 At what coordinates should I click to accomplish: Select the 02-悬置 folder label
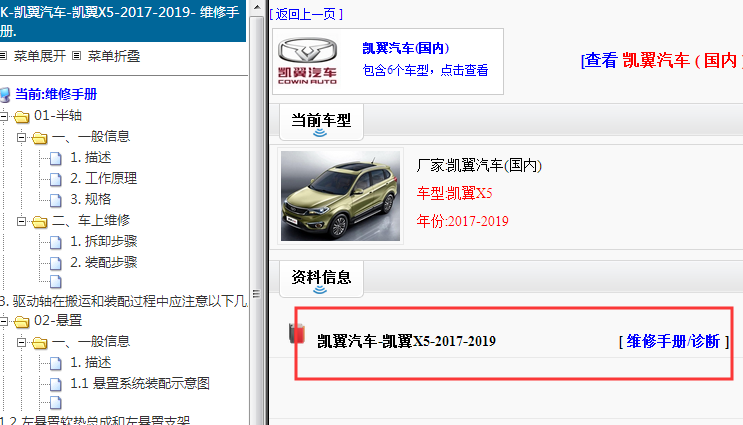point(58,321)
